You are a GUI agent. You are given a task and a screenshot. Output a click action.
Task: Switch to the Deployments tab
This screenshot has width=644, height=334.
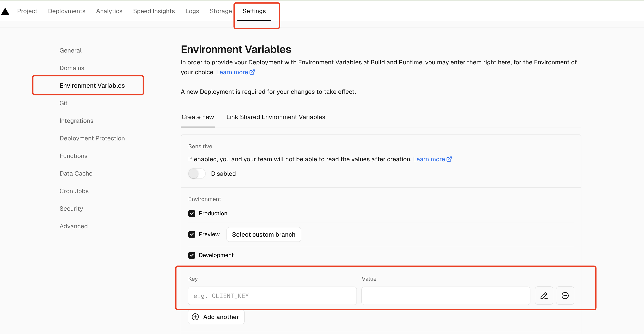67,11
